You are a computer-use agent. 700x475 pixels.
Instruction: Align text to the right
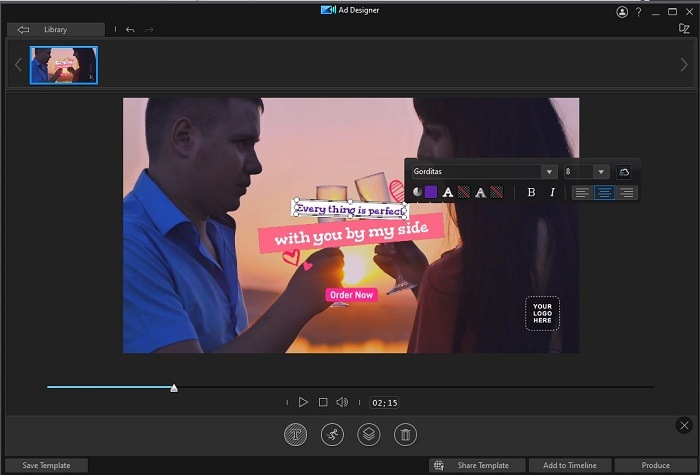627,192
